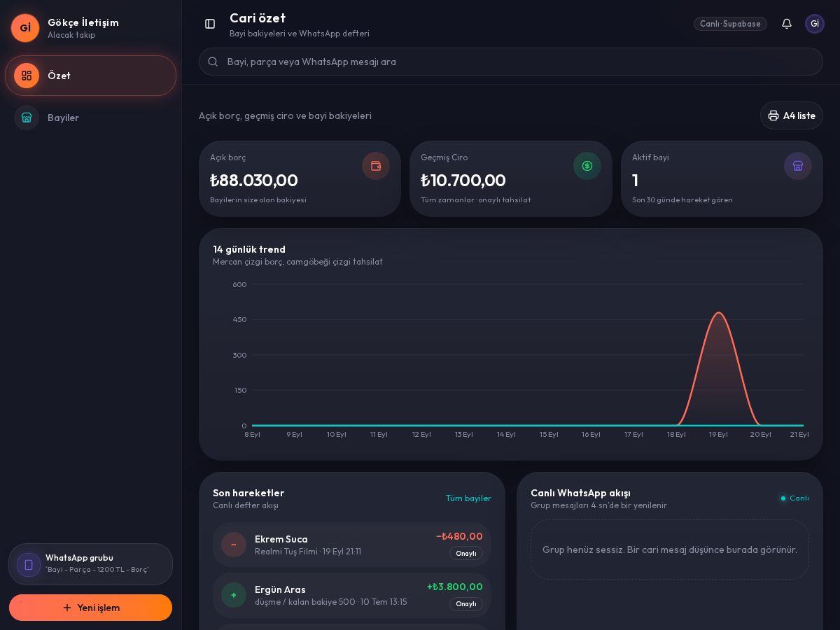840x630 pixels.
Task: Click the Canlı WhatsApp akışı heading
Action: pyautogui.click(x=580, y=493)
